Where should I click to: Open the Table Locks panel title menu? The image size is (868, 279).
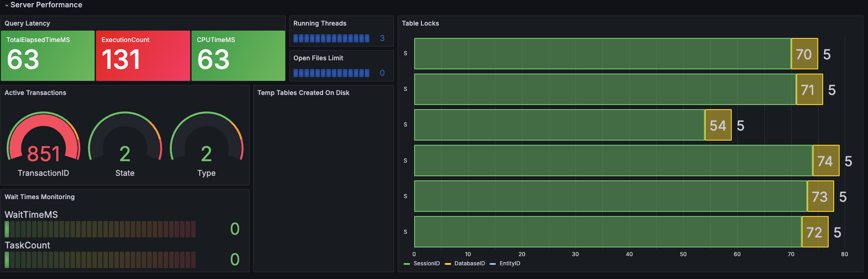click(x=420, y=23)
